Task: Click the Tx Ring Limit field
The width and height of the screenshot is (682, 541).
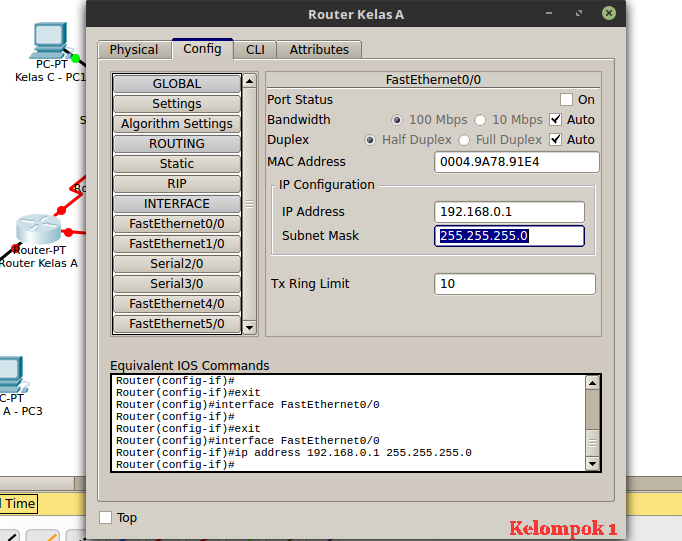Action: click(515, 284)
